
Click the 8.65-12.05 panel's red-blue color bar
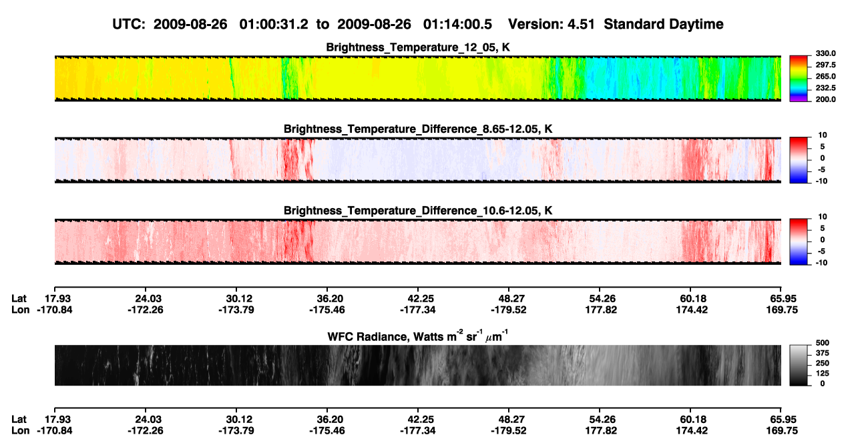(x=799, y=160)
